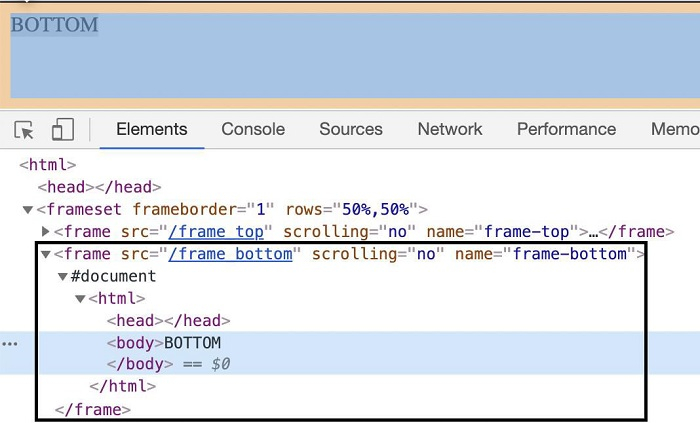Click the BOTTOM text in the page
Viewport: 700px width, 423px height.
tap(54, 25)
